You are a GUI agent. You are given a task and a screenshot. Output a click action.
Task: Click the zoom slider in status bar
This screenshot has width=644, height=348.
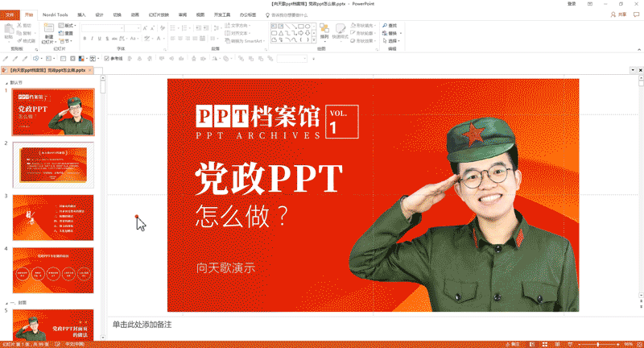598,344
